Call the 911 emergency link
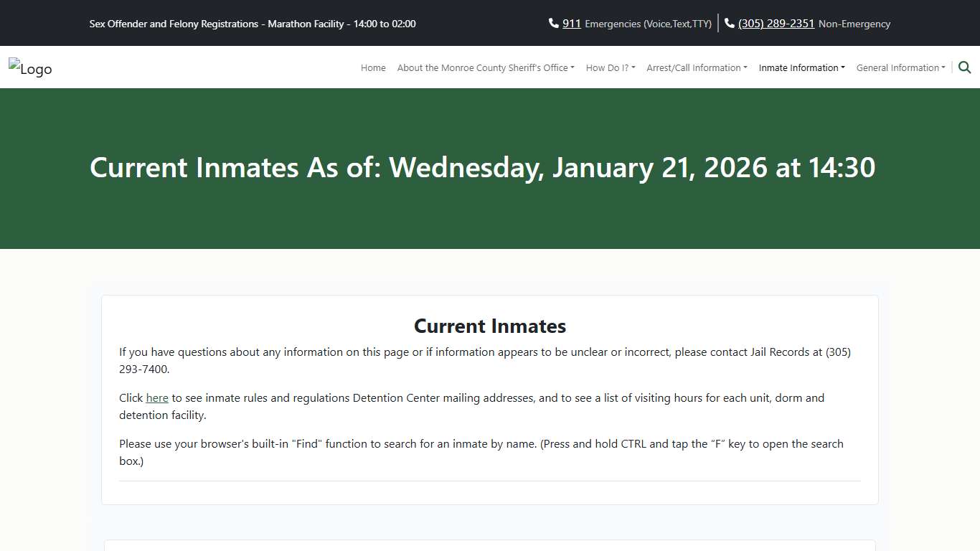The width and height of the screenshot is (980, 551). click(571, 24)
